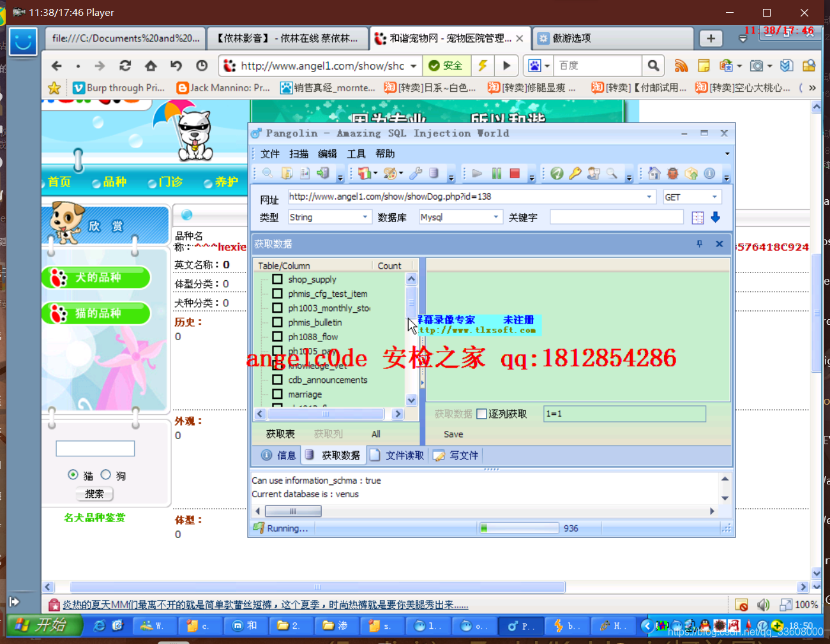Open the 类型 String dropdown
This screenshot has width=830, height=644.
pyautogui.click(x=365, y=217)
